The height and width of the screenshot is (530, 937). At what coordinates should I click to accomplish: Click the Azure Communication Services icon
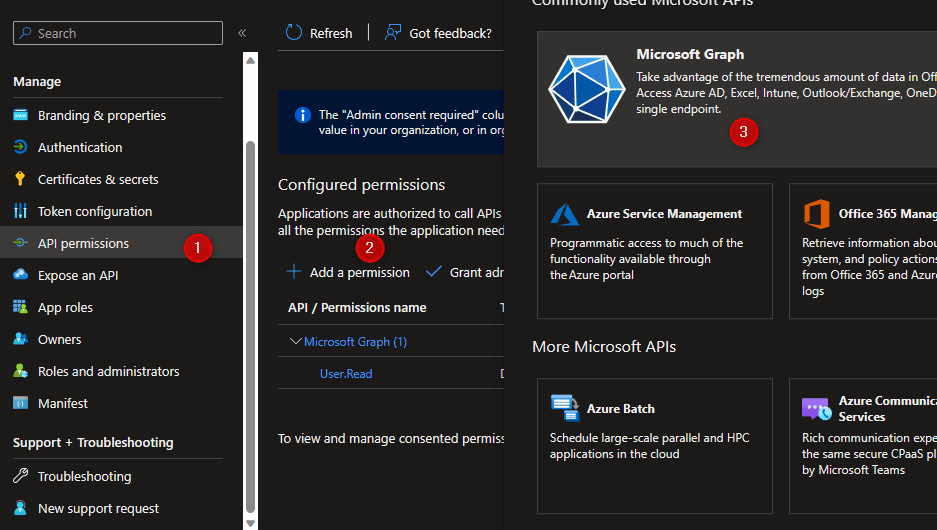tap(816, 409)
